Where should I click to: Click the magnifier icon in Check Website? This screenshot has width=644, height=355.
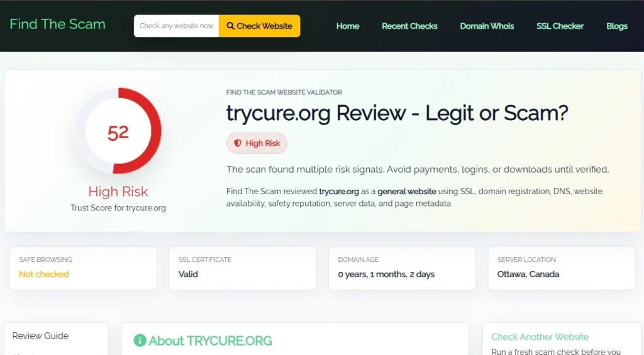pyautogui.click(x=230, y=26)
